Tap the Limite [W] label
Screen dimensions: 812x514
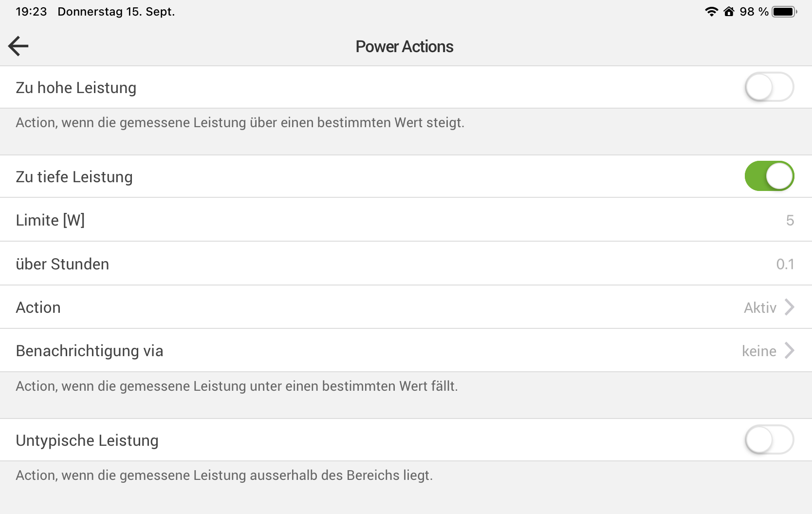50,220
